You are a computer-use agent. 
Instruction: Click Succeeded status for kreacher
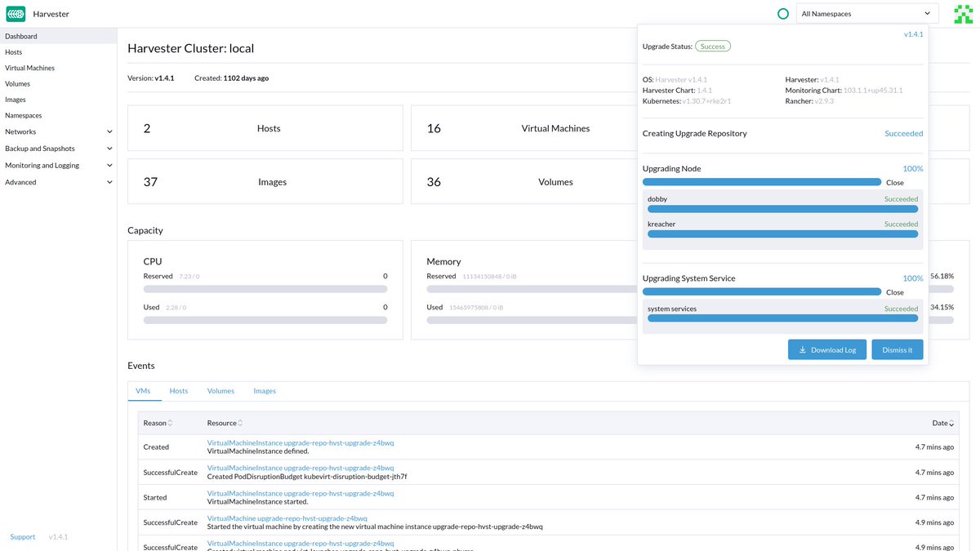click(x=901, y=224)
